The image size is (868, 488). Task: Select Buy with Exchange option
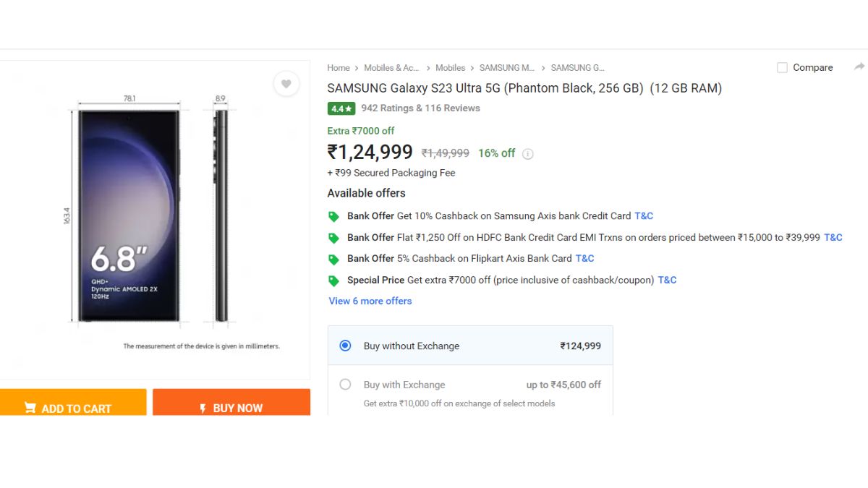pyautogui.click(x=346, y=385)
